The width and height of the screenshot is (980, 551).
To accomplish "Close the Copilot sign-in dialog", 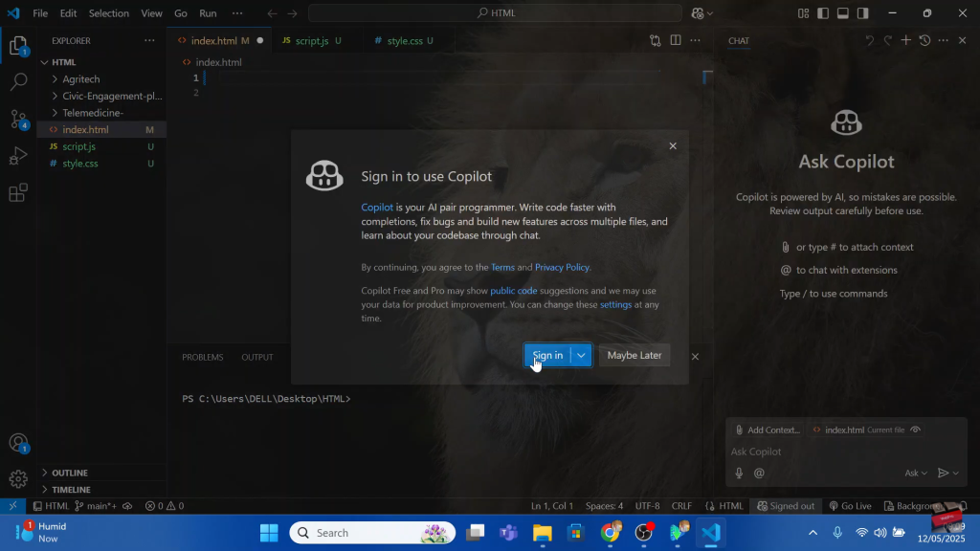I will (x=673, y=146).
